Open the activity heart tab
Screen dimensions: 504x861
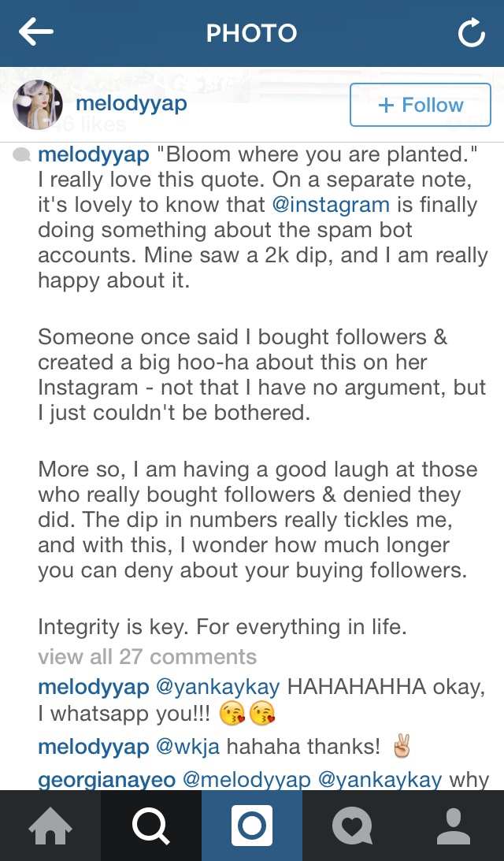tap(352, 826)
